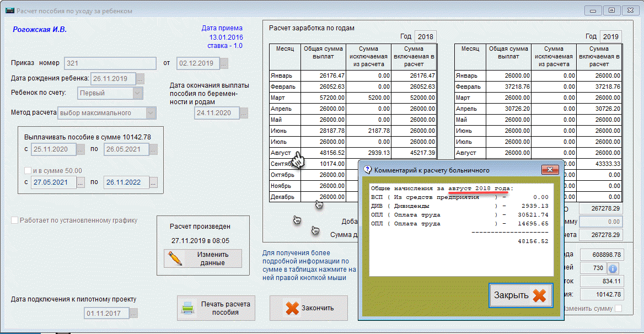Image resolution: width=644 pixels, height=334 pixels.
Task: Open date picker beside 24.11.2020
Action: coord(244,113)
